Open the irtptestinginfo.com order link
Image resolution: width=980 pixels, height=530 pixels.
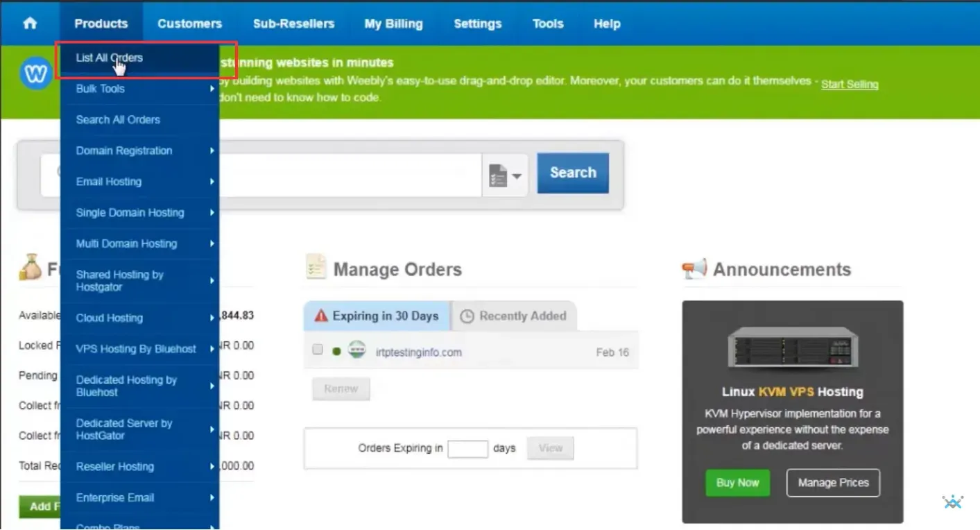[x=419, y=352]
